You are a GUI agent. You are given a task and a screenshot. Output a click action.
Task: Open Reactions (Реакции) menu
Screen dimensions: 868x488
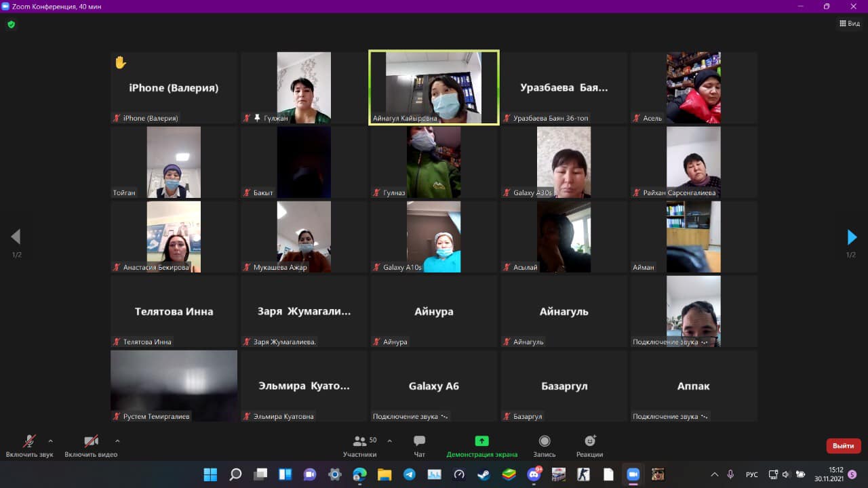click(x=590, y=445)
